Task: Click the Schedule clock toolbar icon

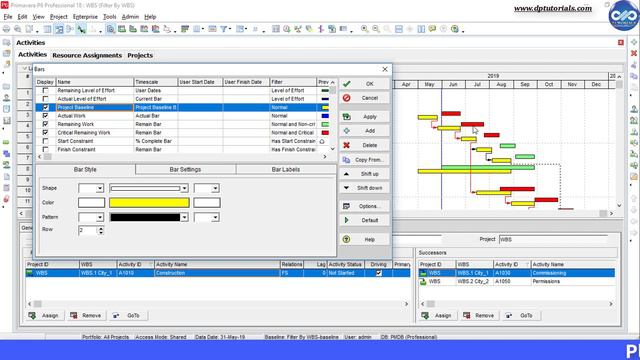Action: (287, 29)
